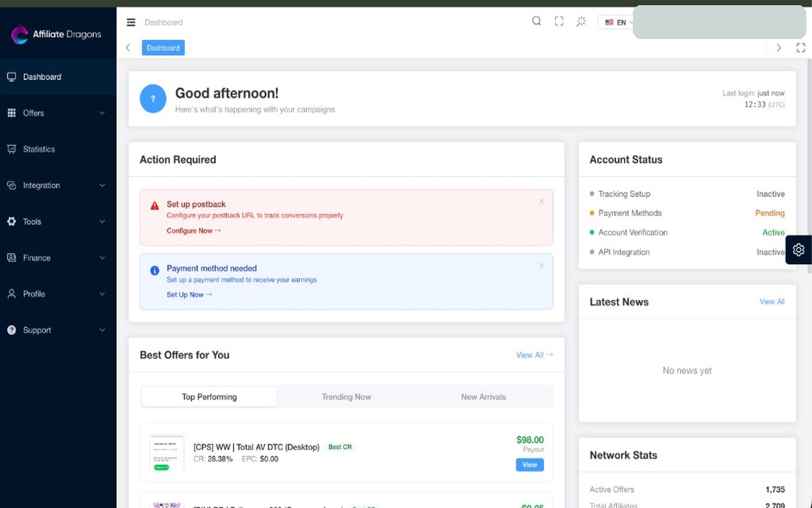Image resolution: width=812 pixels, height=508 pixels.
Task: Expand the Integration sidebar menu
Action: tap(58, 185)
